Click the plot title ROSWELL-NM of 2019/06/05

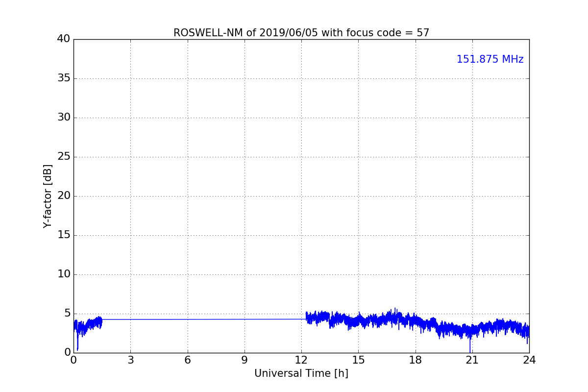(301, 33)
